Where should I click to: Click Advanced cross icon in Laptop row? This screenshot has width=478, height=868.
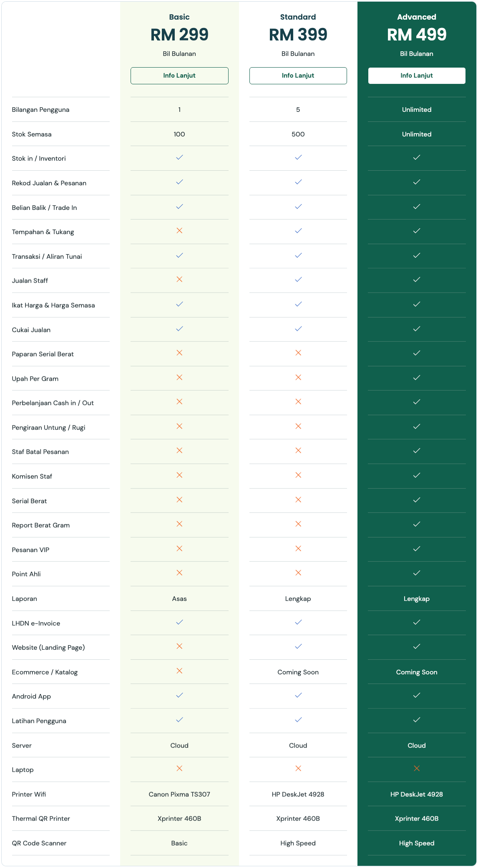(x=417, y=769)
